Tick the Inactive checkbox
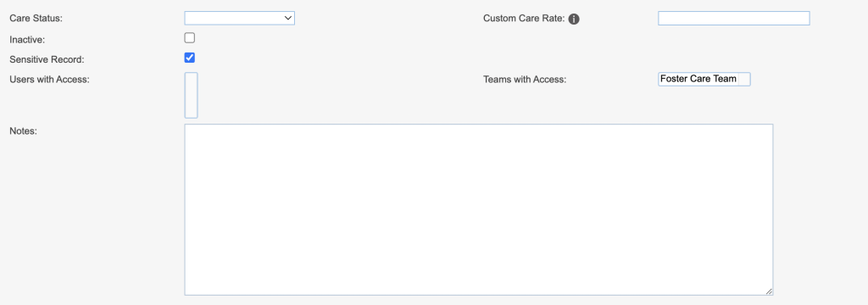The width and height of the screenshot is (868, 305). pyautogui.click(x=190, y=38)
